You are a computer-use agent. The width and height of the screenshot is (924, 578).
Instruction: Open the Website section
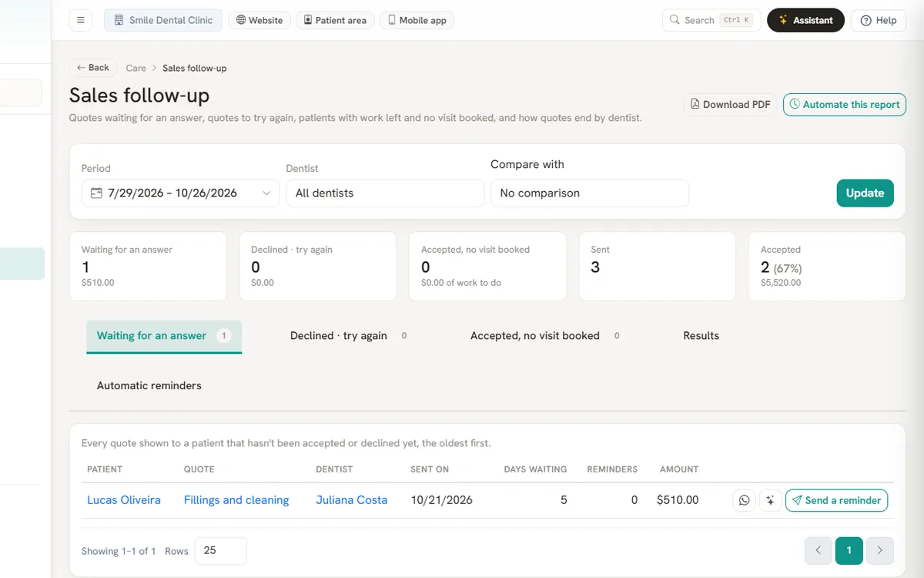[x=259, y=20]
